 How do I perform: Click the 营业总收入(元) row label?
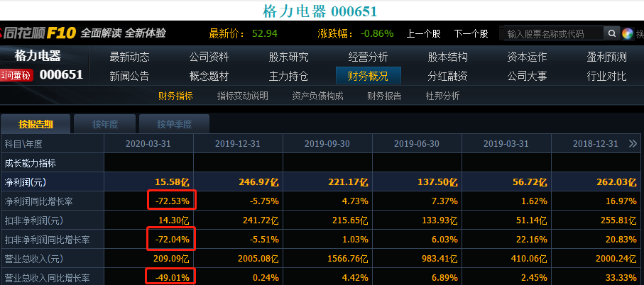tap(34, 259)
